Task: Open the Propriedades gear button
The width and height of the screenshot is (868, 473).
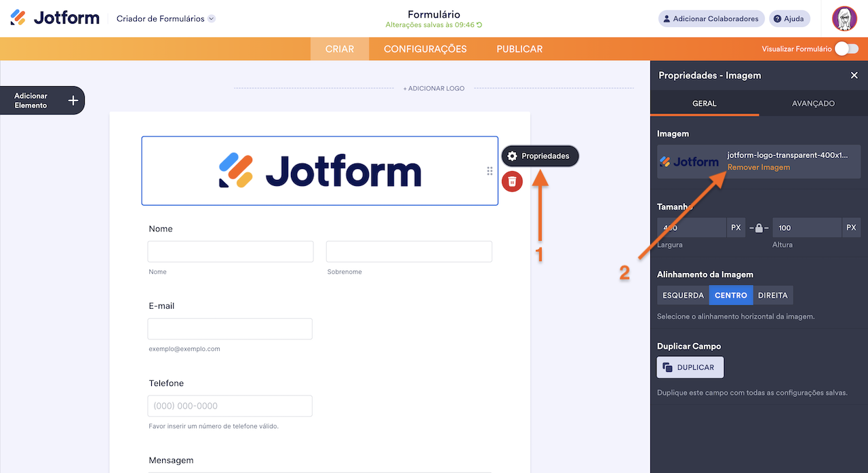Action: tap(540, 156)
